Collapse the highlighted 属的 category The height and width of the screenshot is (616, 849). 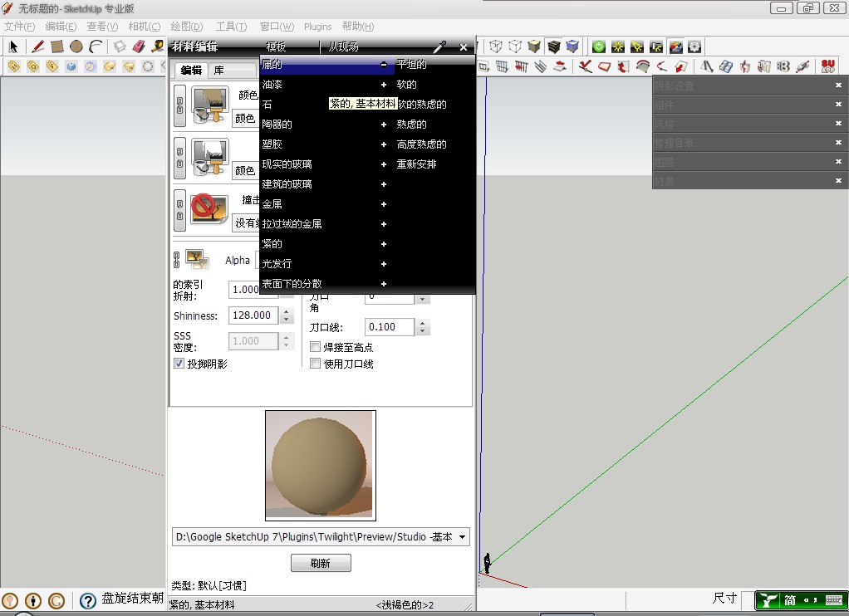[x=383, y=65]
